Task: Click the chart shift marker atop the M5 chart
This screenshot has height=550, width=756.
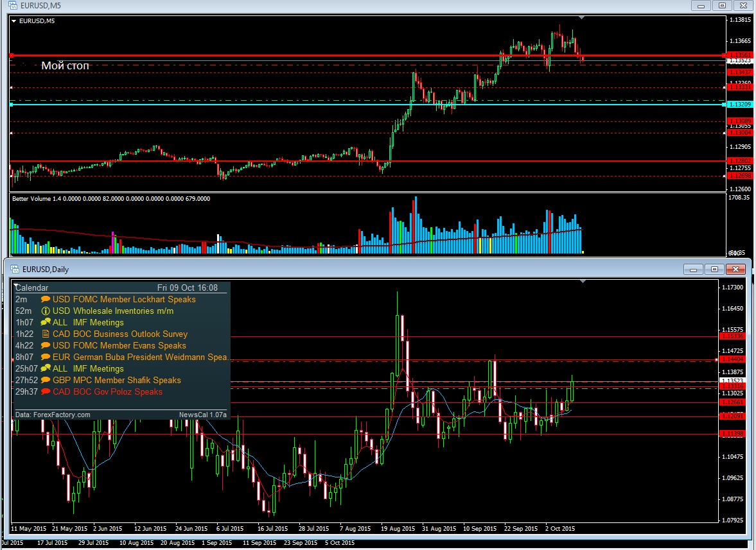Action: pos(582,17)
